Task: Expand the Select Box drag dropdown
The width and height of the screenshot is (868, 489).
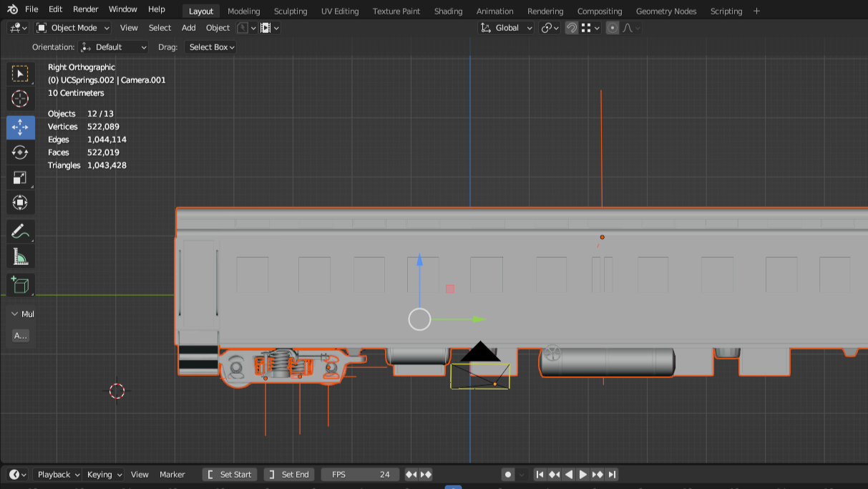Action: (x=211, y=47)
